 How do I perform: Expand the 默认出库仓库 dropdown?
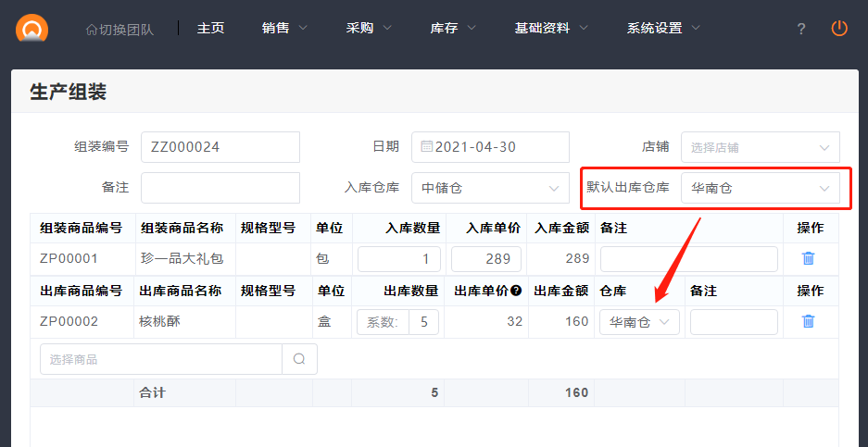760,188
